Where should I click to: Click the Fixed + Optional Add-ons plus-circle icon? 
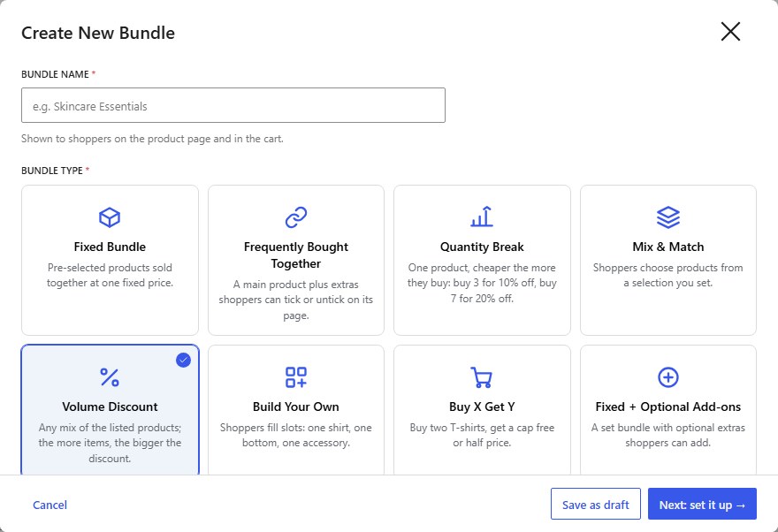point(667,377)
